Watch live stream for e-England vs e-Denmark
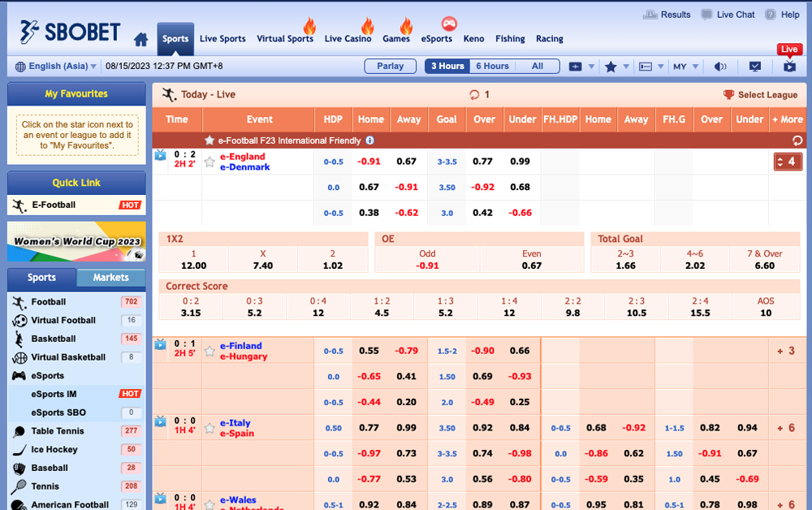 [x=161, y=155]
